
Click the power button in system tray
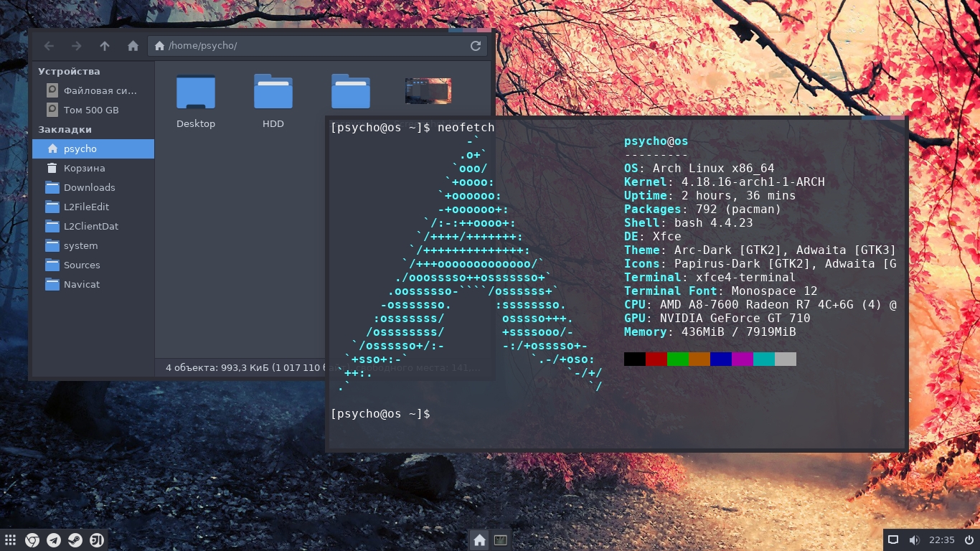(968, 540)
